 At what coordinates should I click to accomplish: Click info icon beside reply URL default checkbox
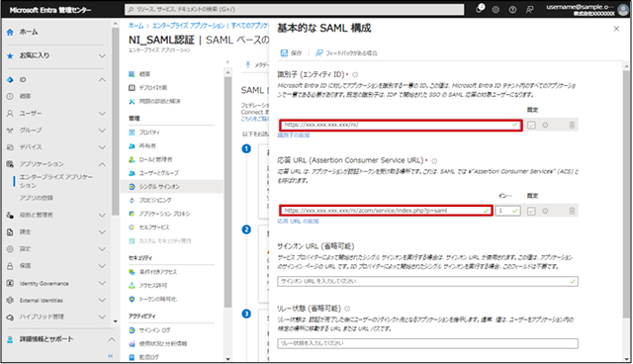[x=545, y=211]
